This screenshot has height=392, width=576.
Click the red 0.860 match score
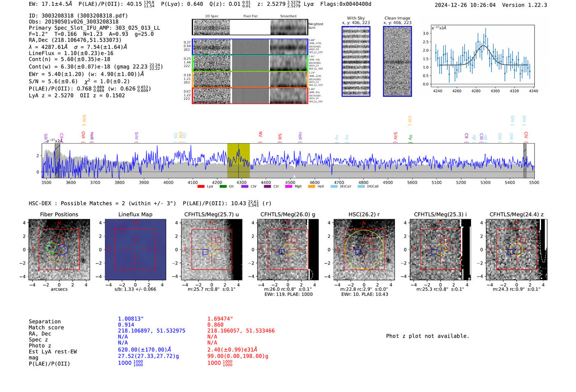pyautogui.click(x=215, y=325)
